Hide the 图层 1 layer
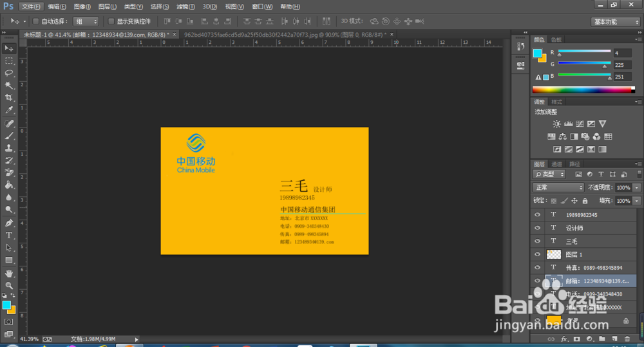Image resolution: width=644 pixels, height=347 pixels. pyautogui.click(x=537, y=254)
